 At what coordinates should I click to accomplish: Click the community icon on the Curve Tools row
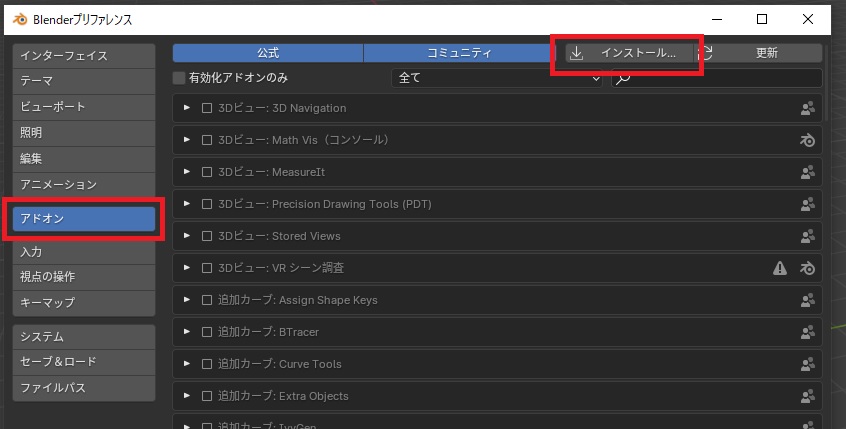[807, 364]
